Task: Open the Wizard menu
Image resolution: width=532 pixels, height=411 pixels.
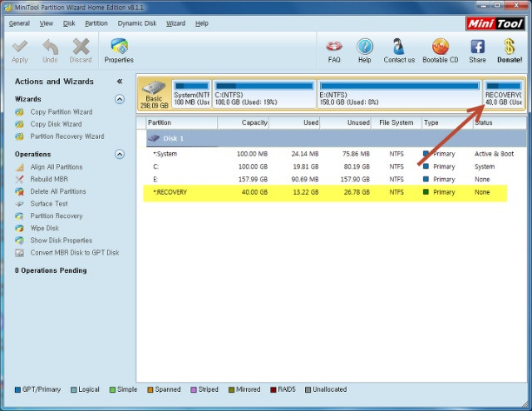Action: click(x=175, y=23)
